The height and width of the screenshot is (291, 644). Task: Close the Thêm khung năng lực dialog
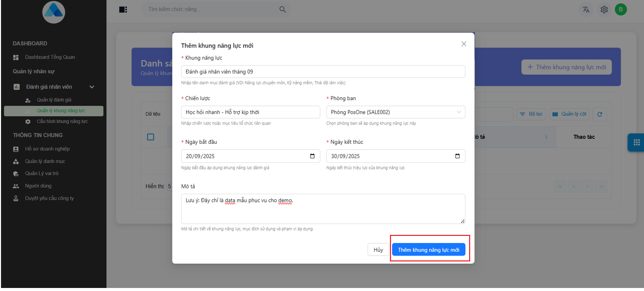click(464, 44)
